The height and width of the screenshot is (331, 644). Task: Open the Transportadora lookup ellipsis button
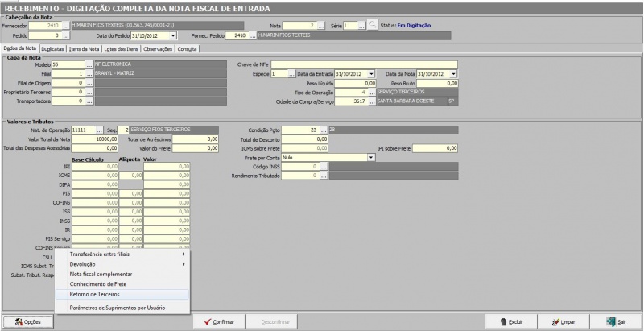click(x=89, y=101)
